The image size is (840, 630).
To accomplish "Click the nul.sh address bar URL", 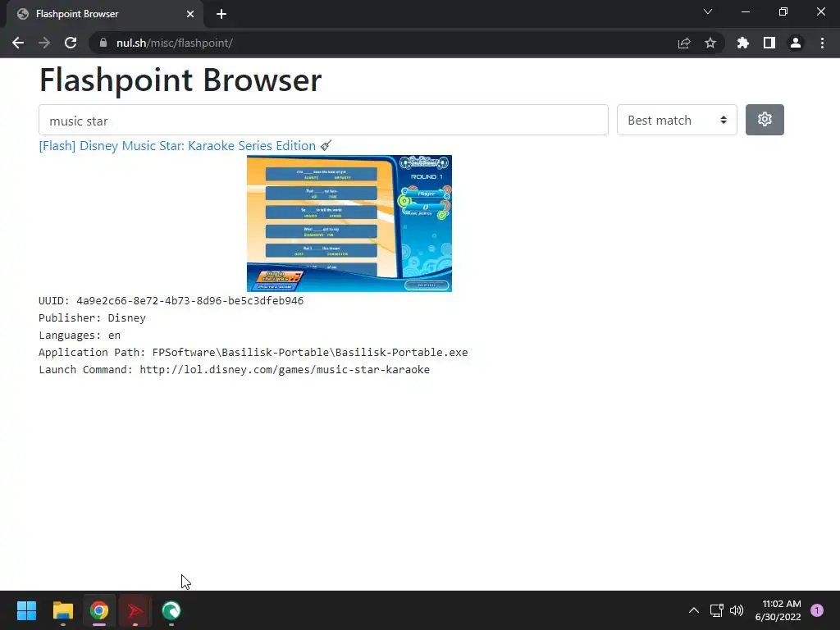I will pos(175,43).
